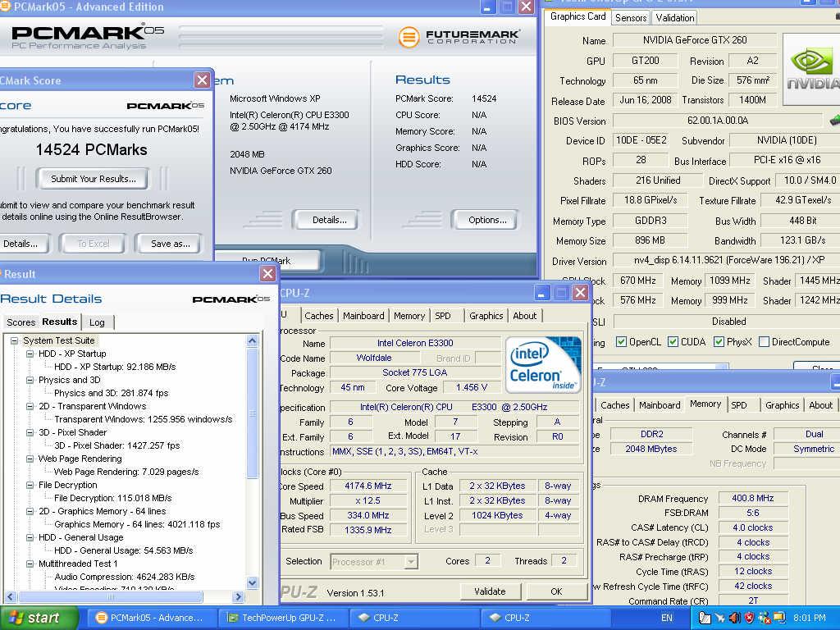This screenshot has height=630, width=840.
Task: Click Details button under System section
Action: coord(326,220)
